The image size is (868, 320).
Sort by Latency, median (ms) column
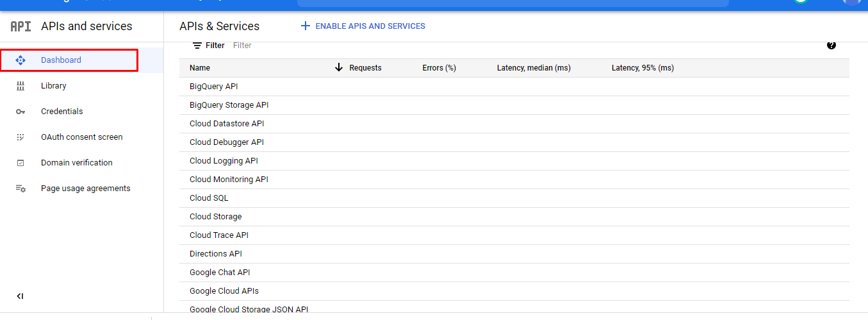click(x=534, y=68)
